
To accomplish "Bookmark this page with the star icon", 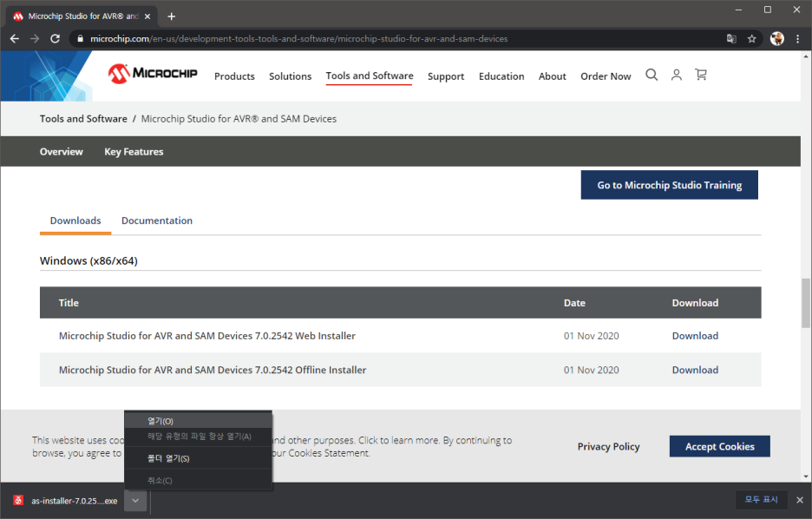I will coord(752,39).
